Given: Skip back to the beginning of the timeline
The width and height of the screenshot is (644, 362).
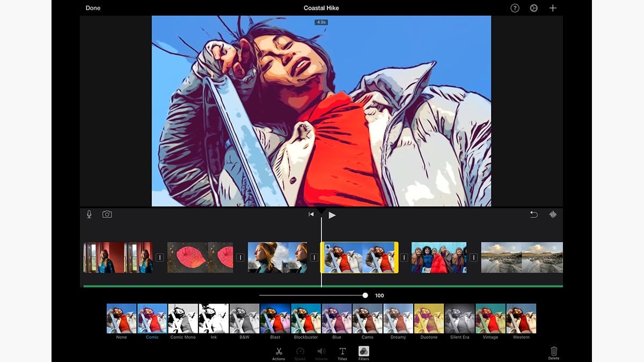Looking at the screenshot, I should pyautogui.click(x=311, y=215).
